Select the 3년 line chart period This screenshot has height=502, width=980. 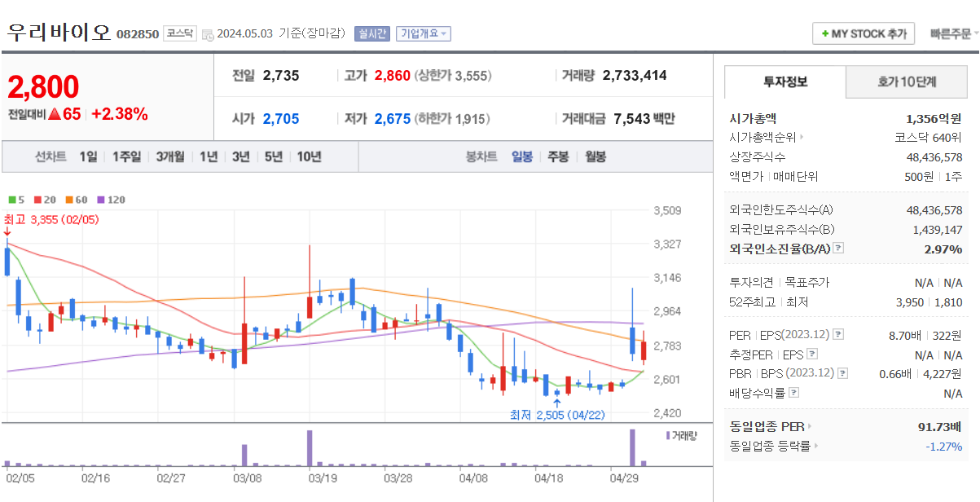(x=240, y=157)
